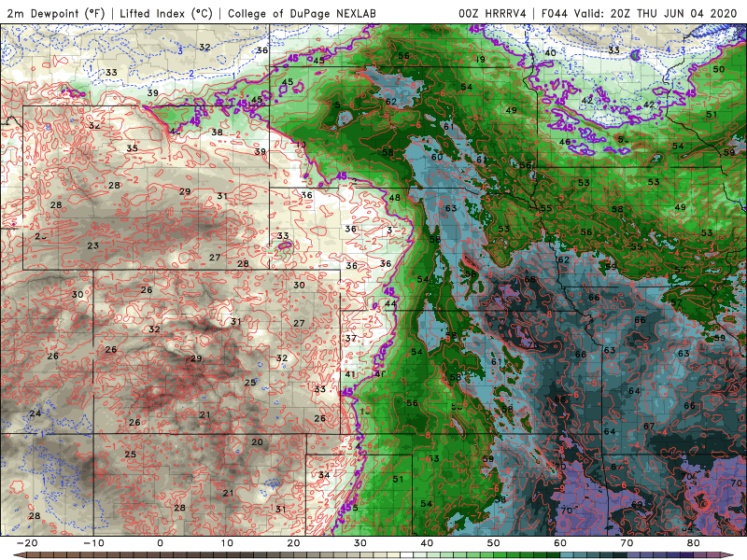
Task: Click "College of DuPage NEXLAB" header text
Action: tap(302, 13)
